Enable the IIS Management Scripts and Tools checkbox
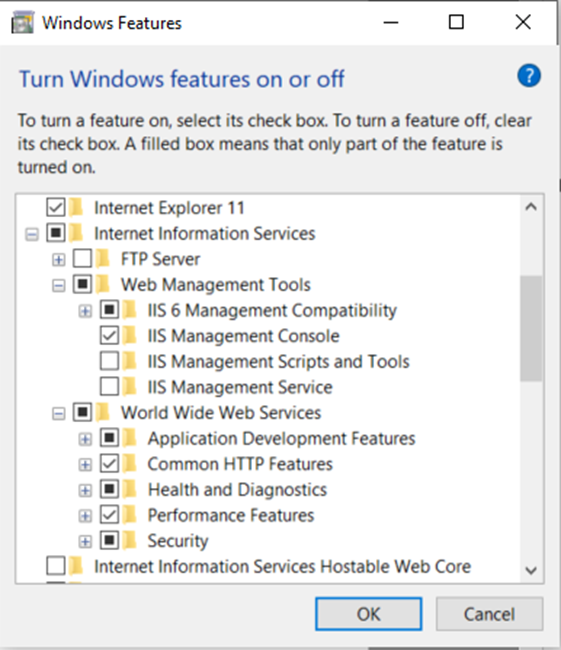Image resolution: width=561 pixels, height=650 pixels. point(109,361)
